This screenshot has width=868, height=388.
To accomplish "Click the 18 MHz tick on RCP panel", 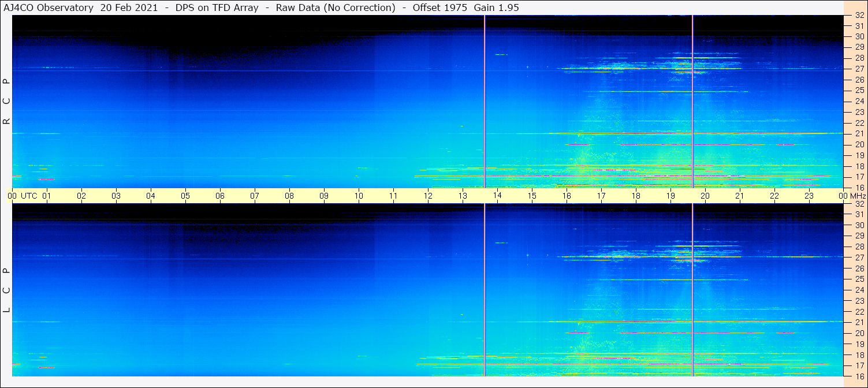I will [x=859, y=166].
